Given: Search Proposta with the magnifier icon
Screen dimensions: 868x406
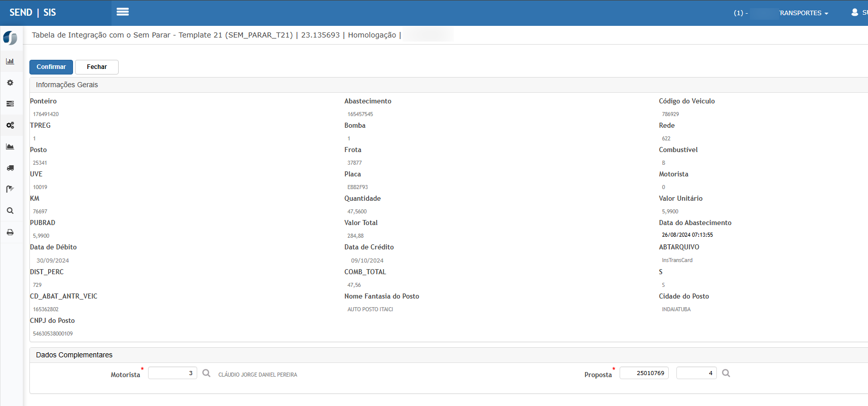Looking at the screenshot, I should (x=726, y=373).
